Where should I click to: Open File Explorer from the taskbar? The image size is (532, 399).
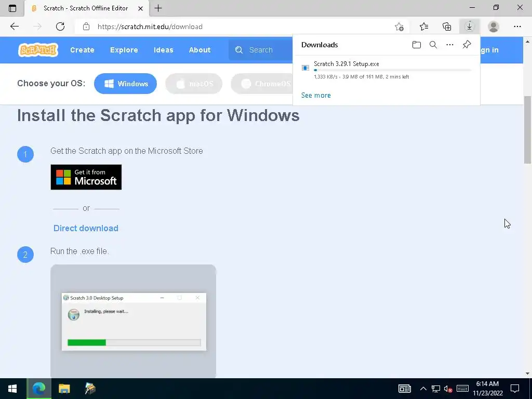tap(64, 389)
